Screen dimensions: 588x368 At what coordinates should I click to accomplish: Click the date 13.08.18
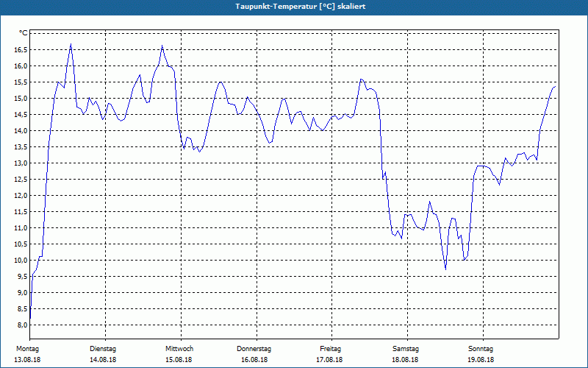pos(27,360)
